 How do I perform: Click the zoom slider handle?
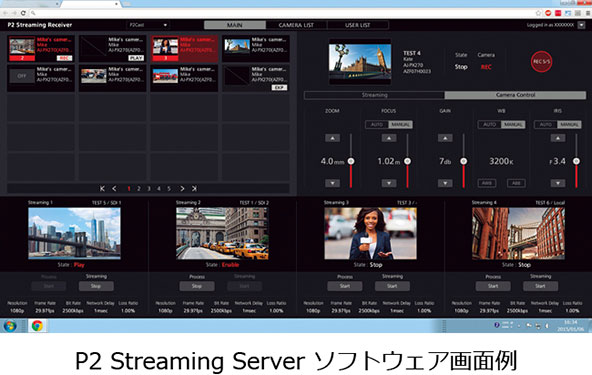coord(351,161)
